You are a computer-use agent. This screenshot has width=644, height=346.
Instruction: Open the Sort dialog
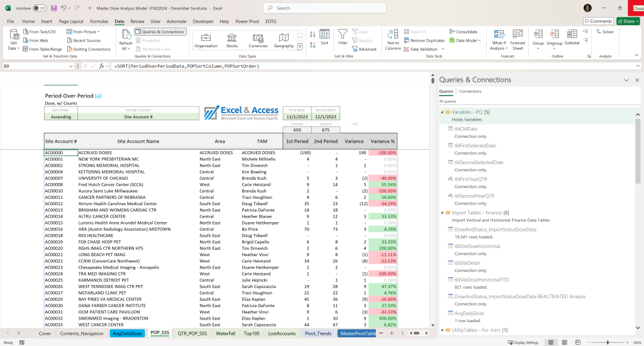tap(325, 37)
